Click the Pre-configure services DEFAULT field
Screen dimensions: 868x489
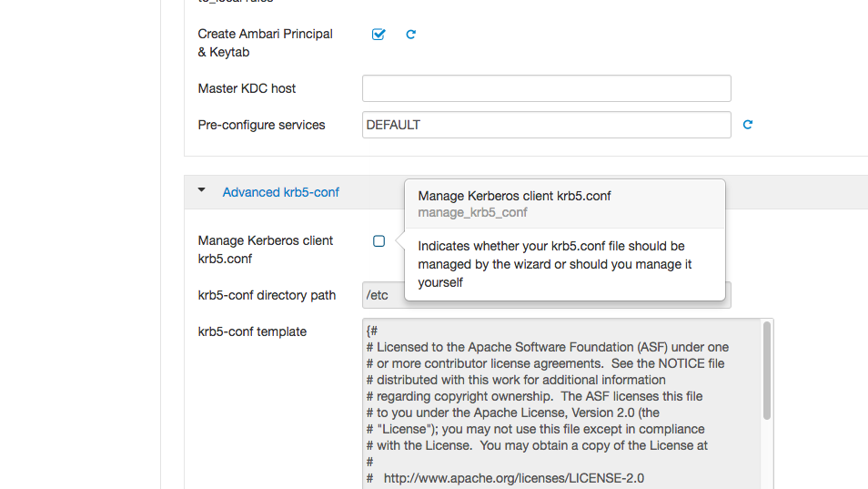(546, 125)
